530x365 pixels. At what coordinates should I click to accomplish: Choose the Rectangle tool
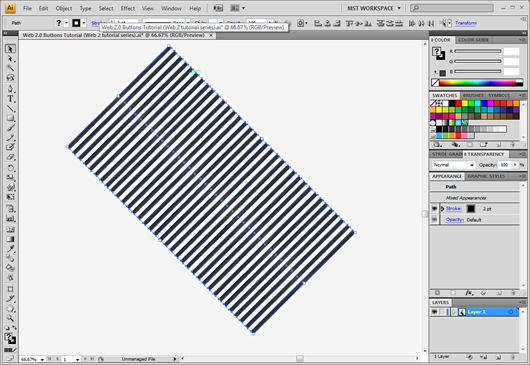(x=10, y=118)
